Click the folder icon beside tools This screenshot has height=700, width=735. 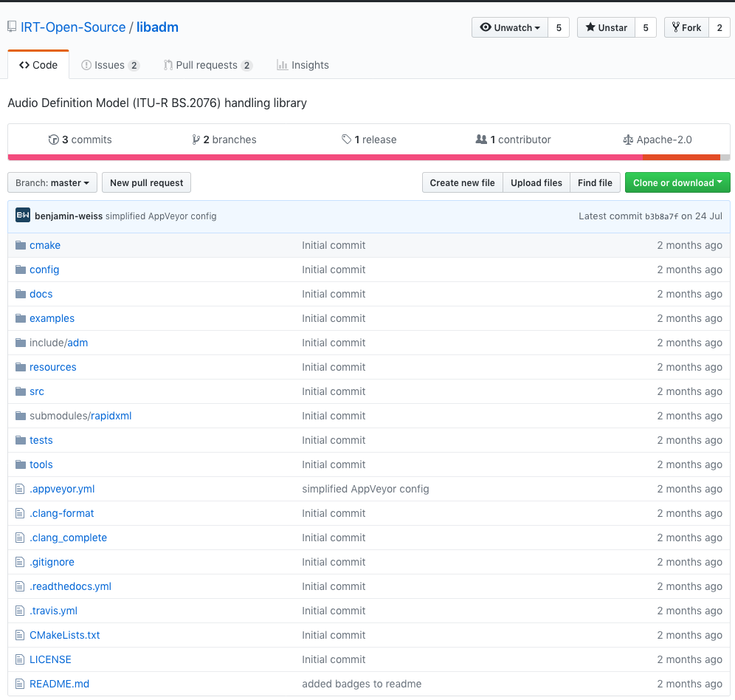pyautogui.click(x=20, y=464)
